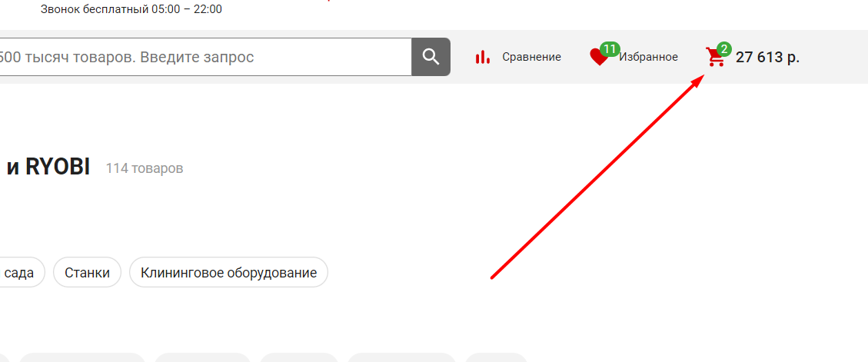The width and height of the screenshot is (868, 362).
Task: Click the Звонок бесплатный hours text
Action: (x=131, y=9)
